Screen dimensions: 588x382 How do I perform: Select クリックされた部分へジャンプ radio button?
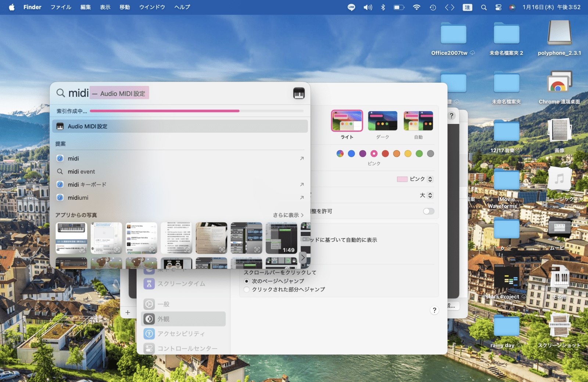click(x=247, y=290)
